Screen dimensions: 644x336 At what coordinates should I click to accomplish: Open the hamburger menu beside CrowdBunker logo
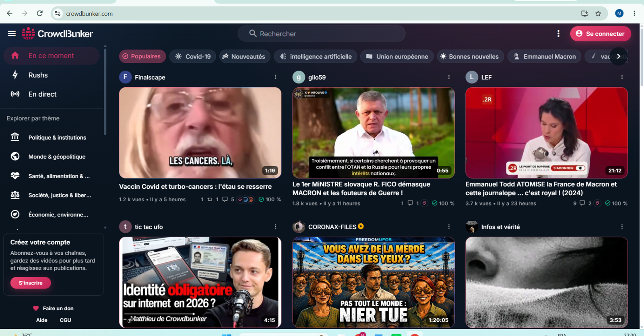pyautogui.click(x=12, y=34)
